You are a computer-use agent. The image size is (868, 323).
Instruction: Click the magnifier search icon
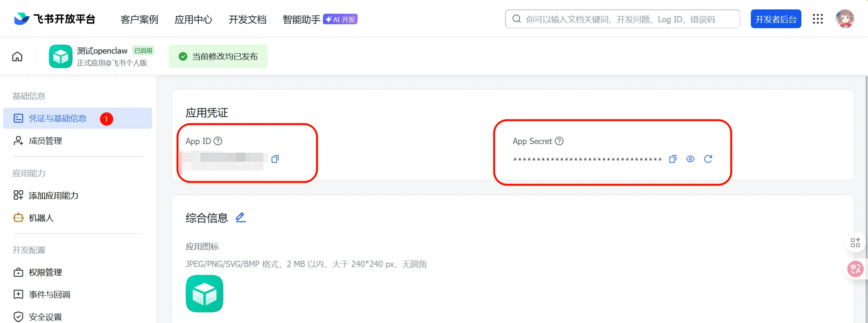(x=516, y=19)
